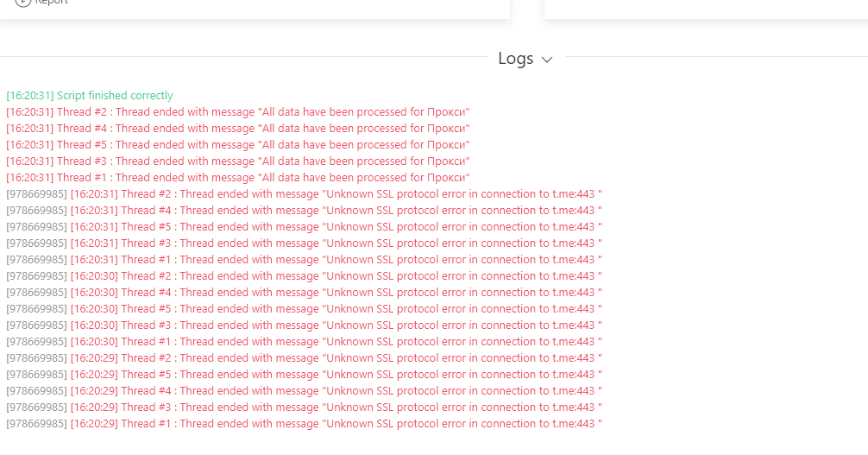This screenshot has height=455, width=868.
Task: Open the Report link
Action: [x=51, y=3]
